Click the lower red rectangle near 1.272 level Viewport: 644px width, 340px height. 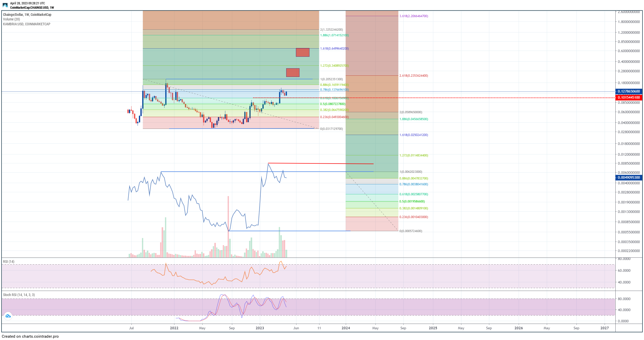click(293, 73)
